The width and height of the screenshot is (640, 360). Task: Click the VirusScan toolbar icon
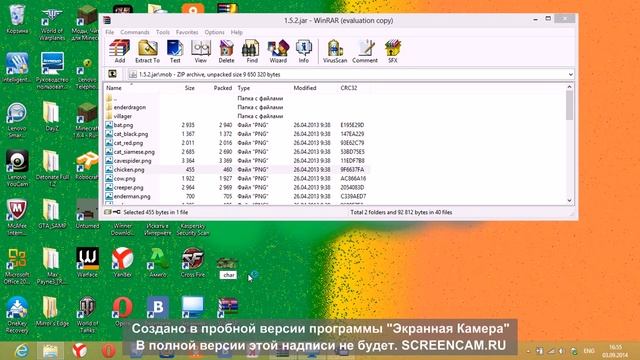tap(335, 51)
